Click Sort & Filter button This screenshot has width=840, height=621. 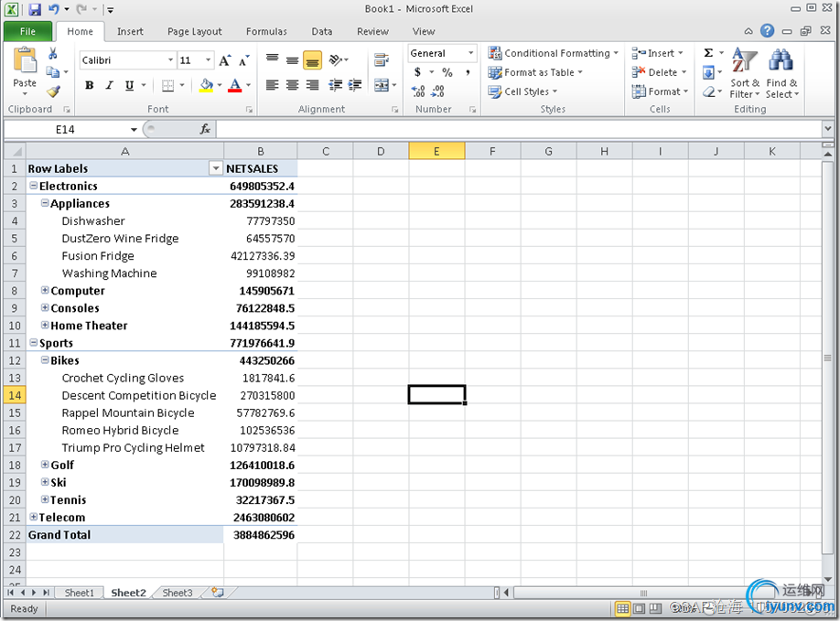745,73
